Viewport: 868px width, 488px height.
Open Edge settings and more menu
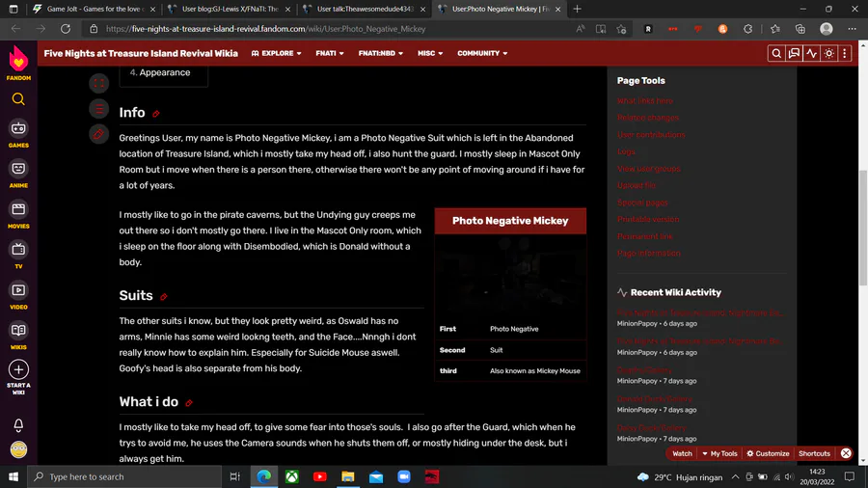pyautogui.click(x=852, y=29)
